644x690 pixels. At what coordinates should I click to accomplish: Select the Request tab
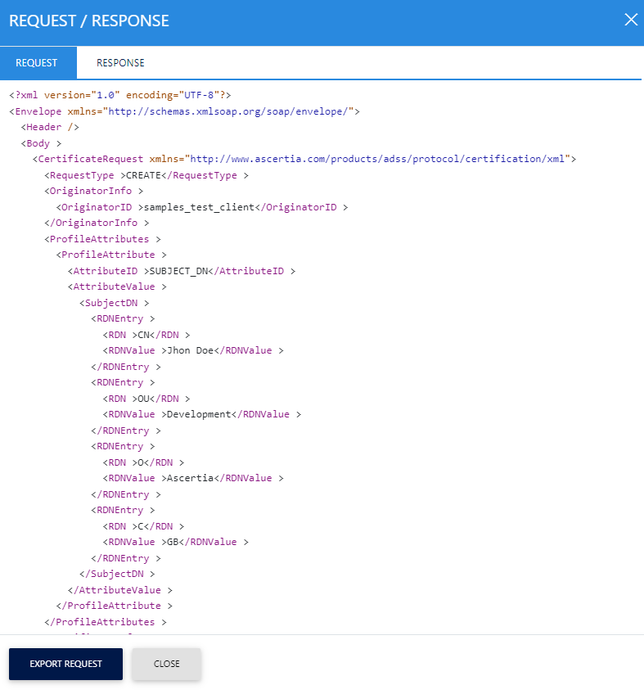(x=36, y=63)
